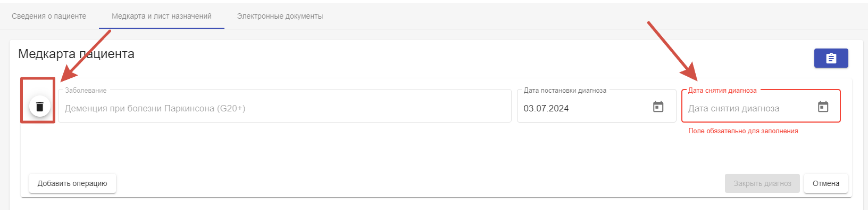Click the red arrow pointing at trash icon
This screenshot has width=868, height=210.
tap(85, 55)
